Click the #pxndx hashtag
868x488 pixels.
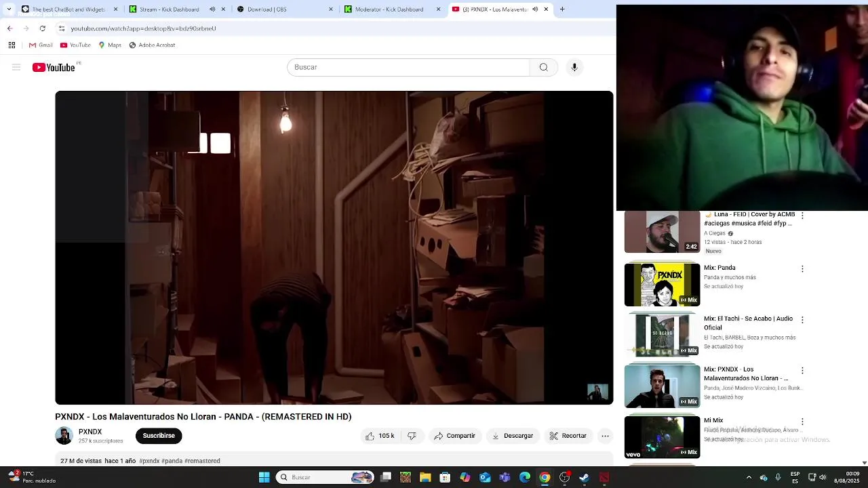pos(149,461)
